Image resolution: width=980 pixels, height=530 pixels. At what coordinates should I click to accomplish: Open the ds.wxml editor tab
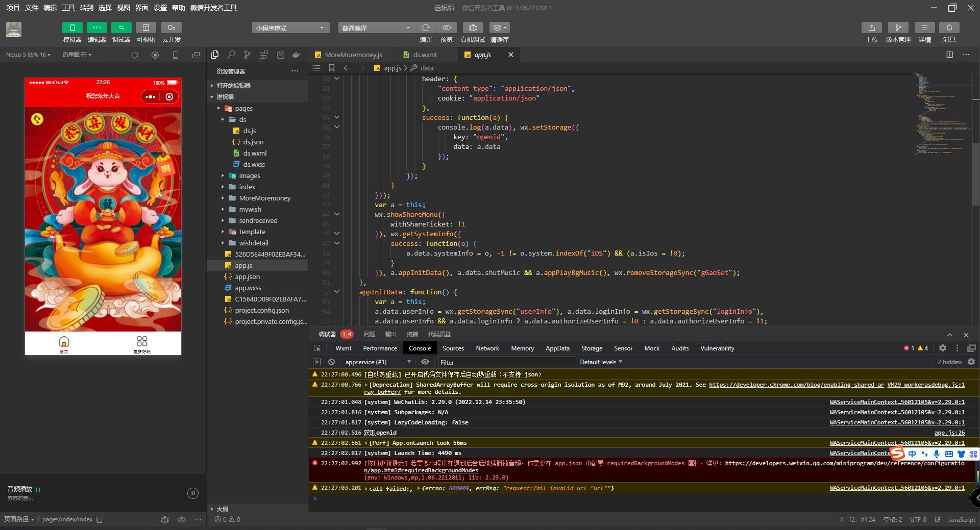click(x=424, y=55)
